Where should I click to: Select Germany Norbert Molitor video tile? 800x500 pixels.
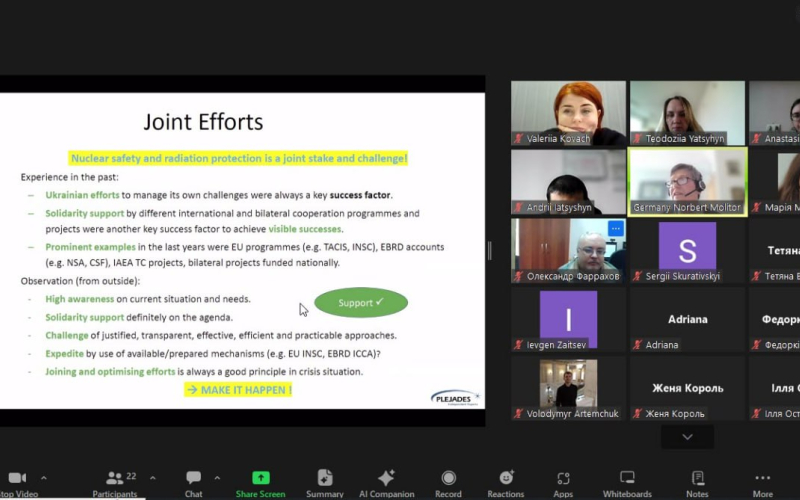[687, 182]
